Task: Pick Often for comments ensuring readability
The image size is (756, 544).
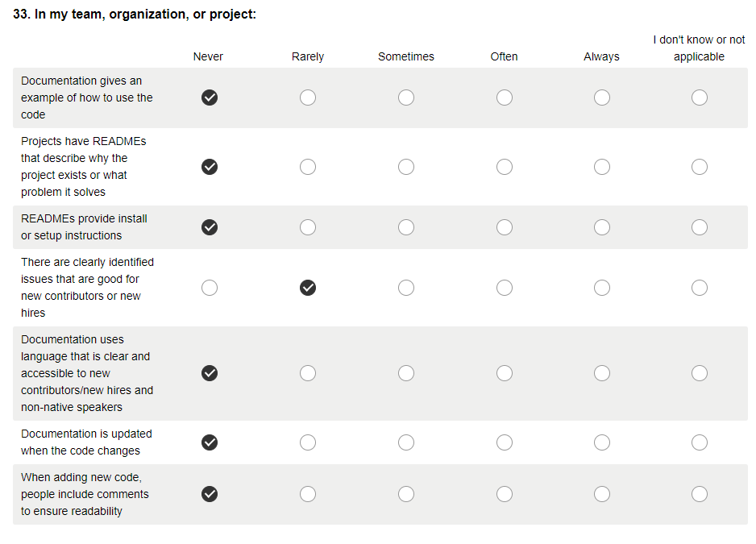Action: pos(505,494)
